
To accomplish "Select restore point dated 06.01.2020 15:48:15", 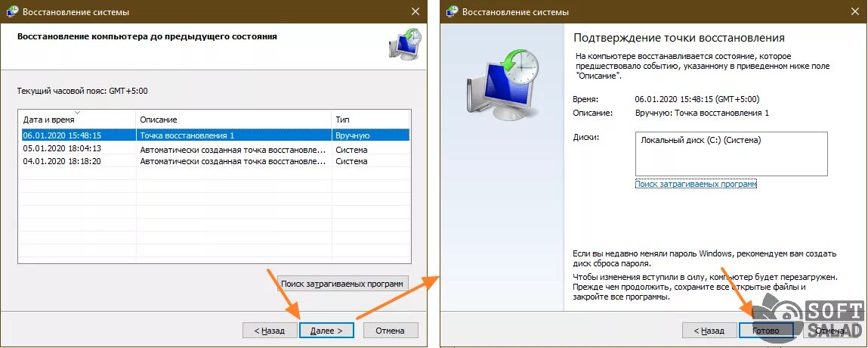I will coord(214,135).
